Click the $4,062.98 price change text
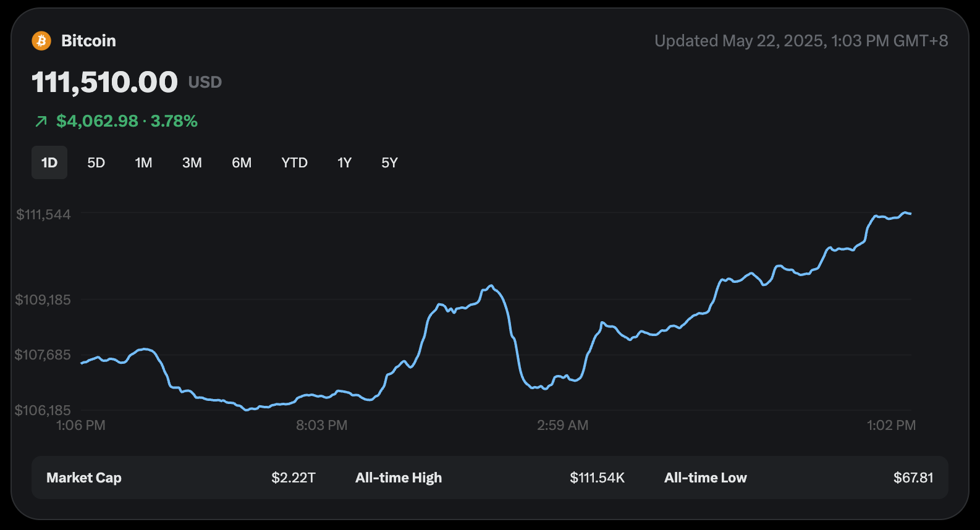The width and height of the screenshot is (980, 530). click(97, 121)
